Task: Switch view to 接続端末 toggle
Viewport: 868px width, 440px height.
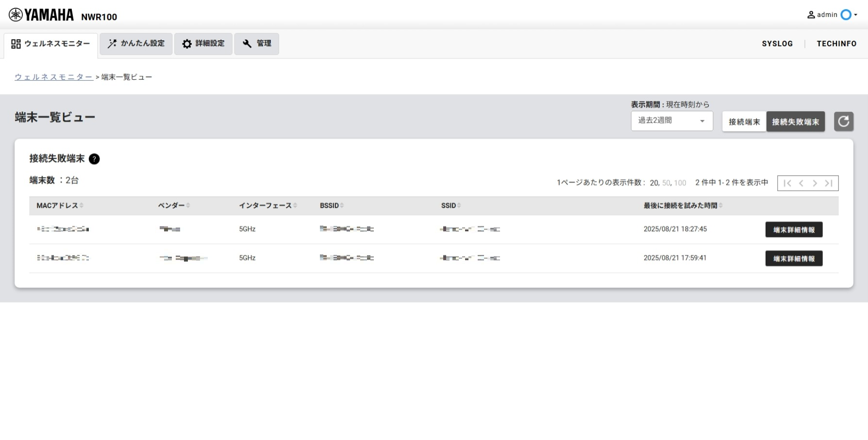Action: point(744,122)
